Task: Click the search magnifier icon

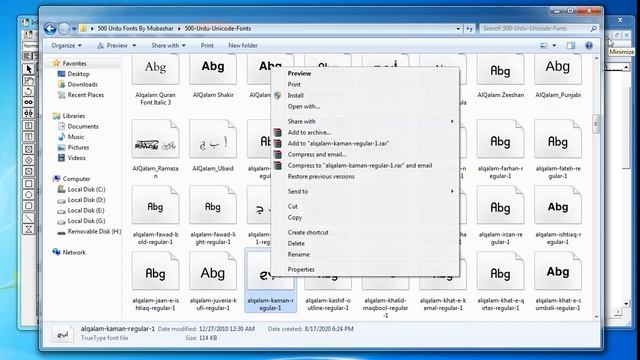Action: [593, 29]
